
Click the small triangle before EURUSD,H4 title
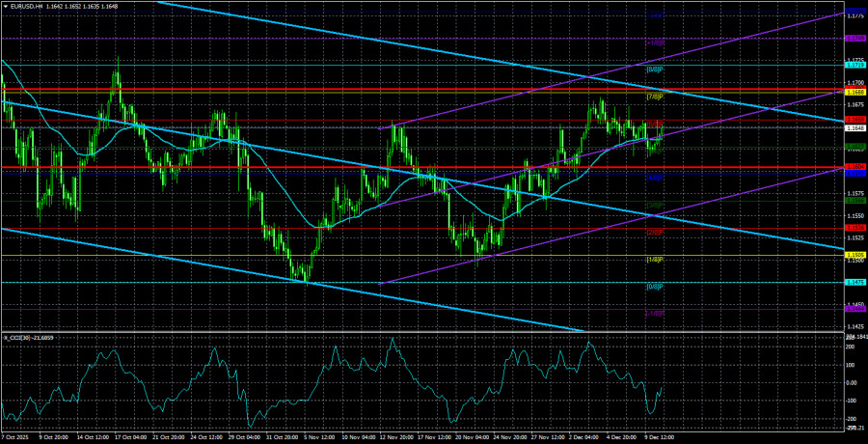6,6
